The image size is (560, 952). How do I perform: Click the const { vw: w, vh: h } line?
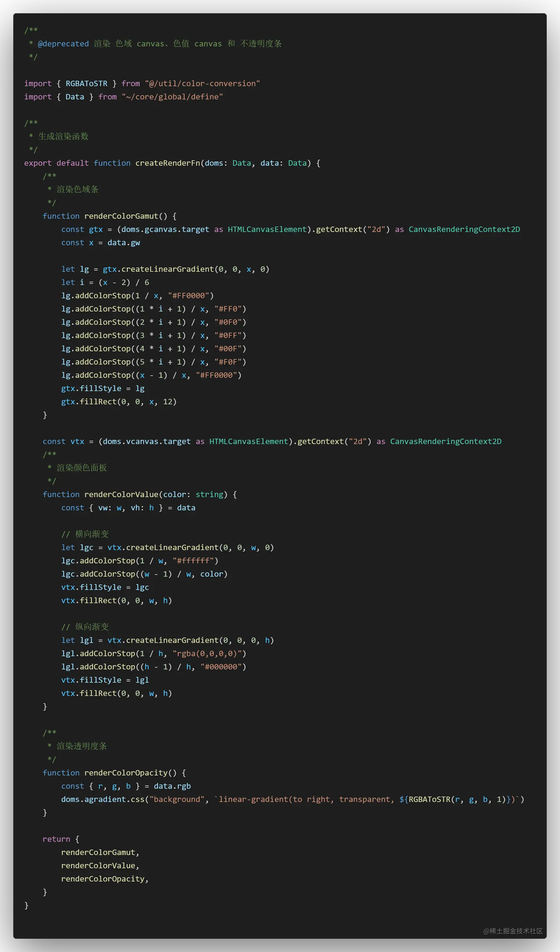click(x=129, y=508)
